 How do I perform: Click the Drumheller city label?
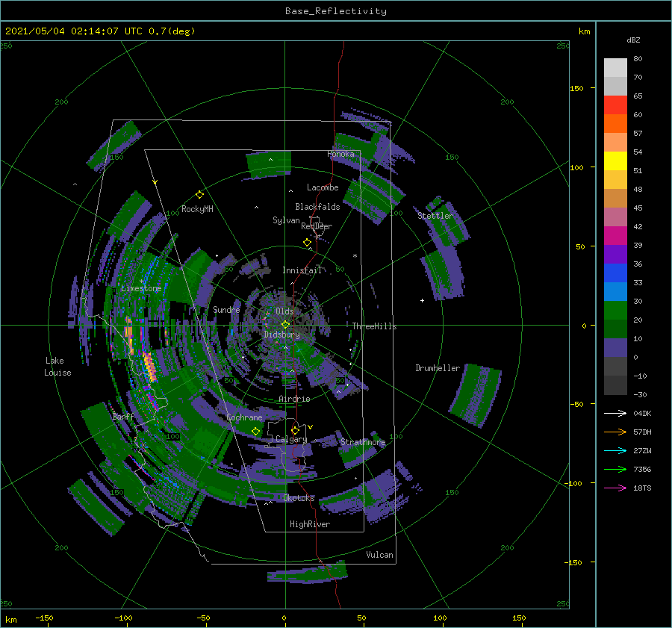click(x=438, y=368)
